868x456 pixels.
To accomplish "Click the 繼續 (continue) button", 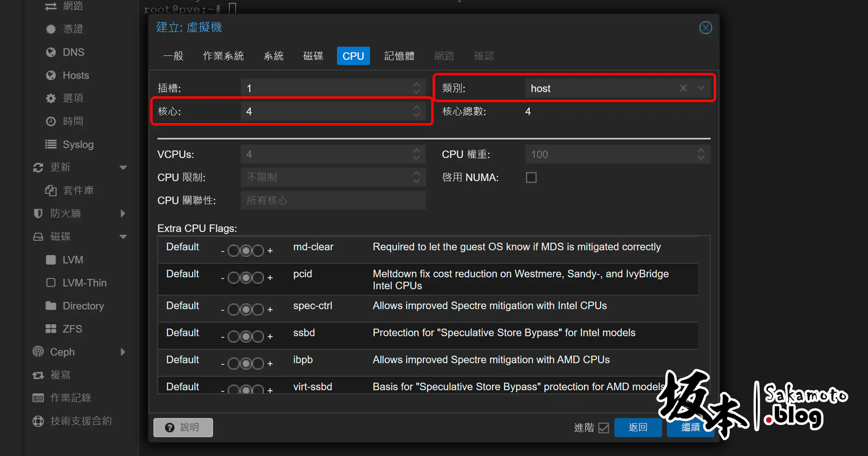I will click(690, 427).
